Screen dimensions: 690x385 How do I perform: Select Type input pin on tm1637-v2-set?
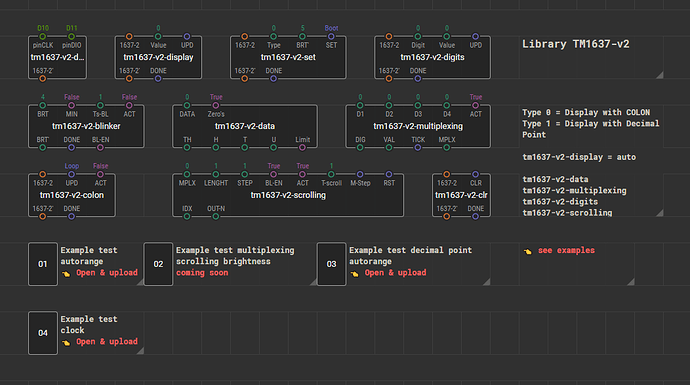click(x=273, y=37)
